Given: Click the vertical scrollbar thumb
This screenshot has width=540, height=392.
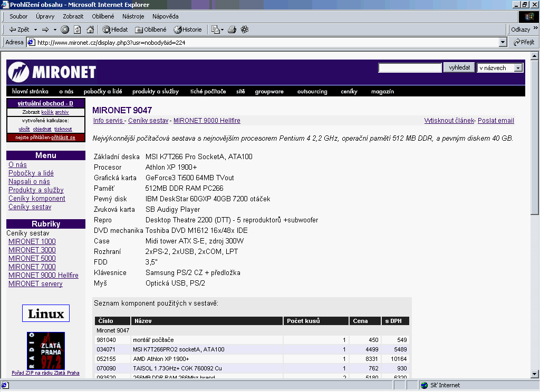Looking at the screenshot, I should (x=535, y=137).
